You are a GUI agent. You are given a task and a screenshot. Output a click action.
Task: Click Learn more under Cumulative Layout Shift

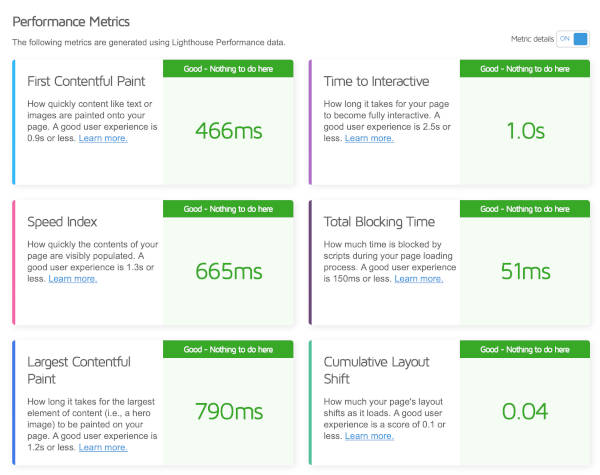(x=369, y=436)
